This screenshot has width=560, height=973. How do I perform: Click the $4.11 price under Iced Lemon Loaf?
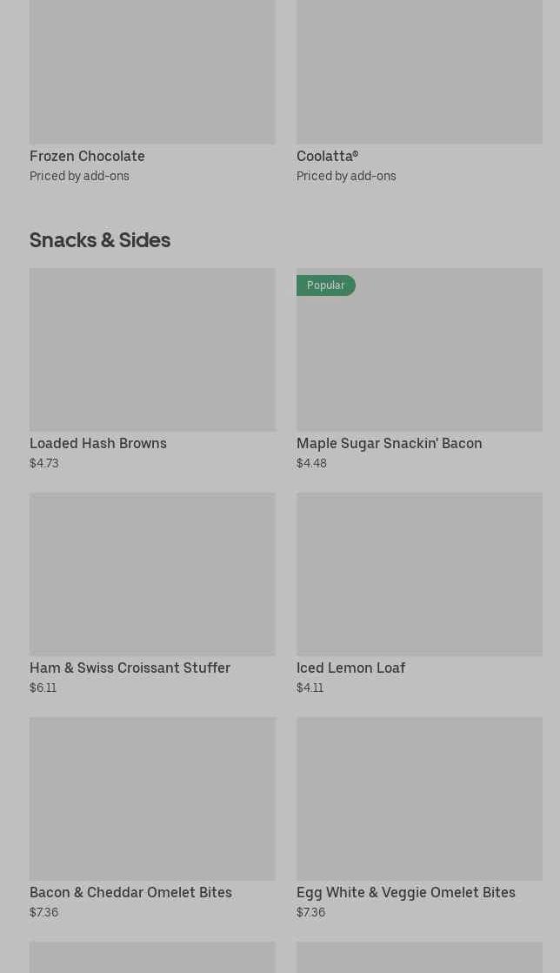click(x=310, y=688)
